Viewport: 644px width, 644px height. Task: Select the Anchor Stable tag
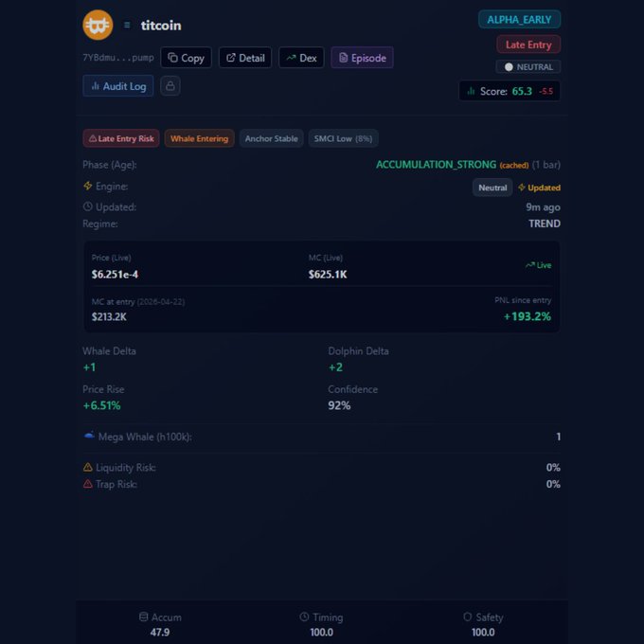click(x=272, y=138)
